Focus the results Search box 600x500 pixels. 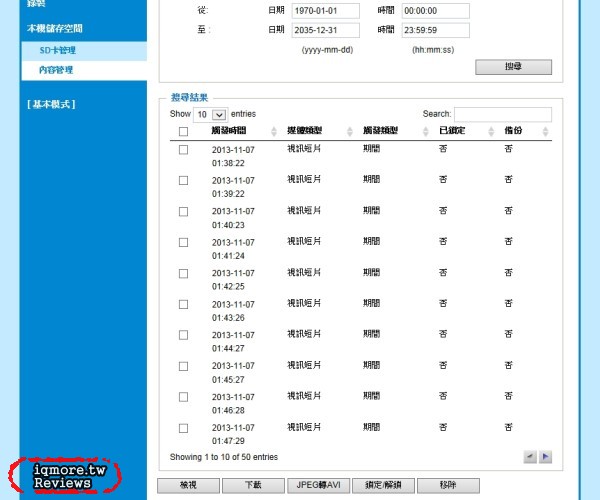[503, 114]
